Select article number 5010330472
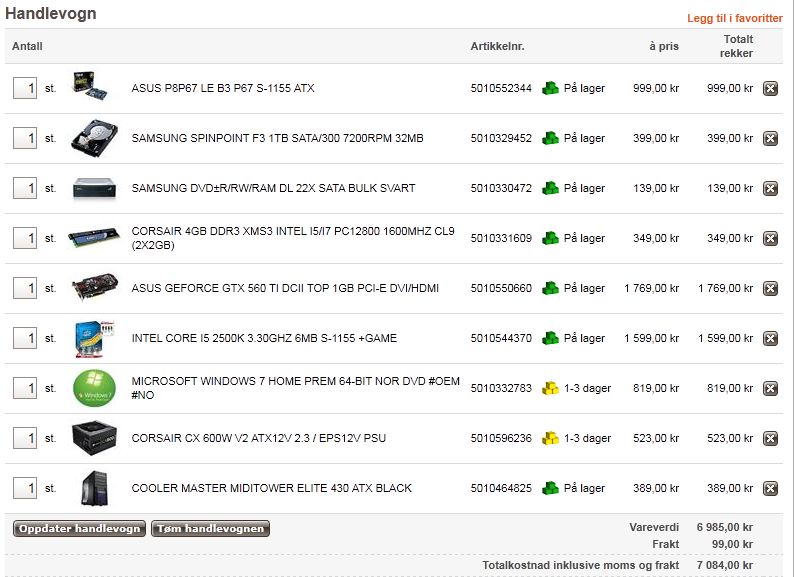Viewport: 794px width, 577px height. tap(501, 188)
